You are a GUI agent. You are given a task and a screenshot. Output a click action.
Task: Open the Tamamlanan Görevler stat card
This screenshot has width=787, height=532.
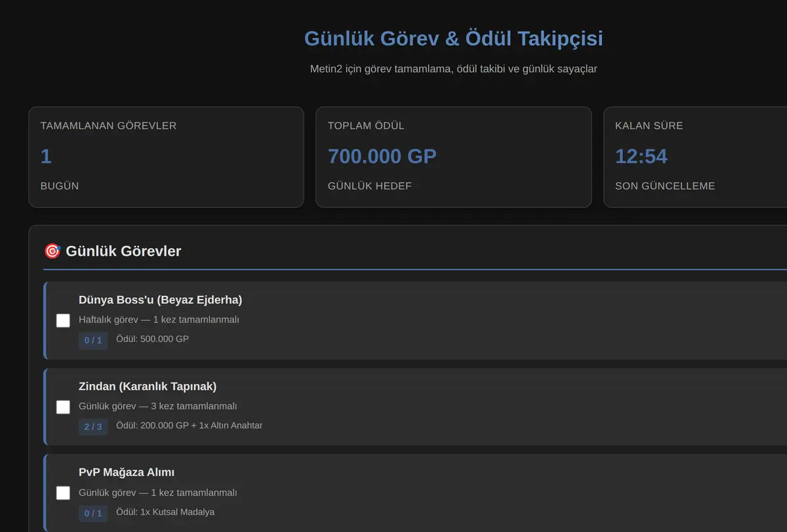[166, 157]
